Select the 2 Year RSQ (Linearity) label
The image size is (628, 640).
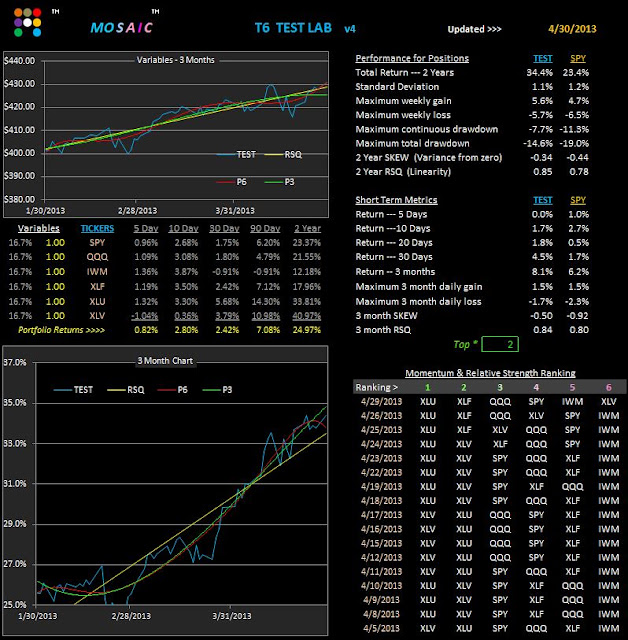(x=403, y=172)
